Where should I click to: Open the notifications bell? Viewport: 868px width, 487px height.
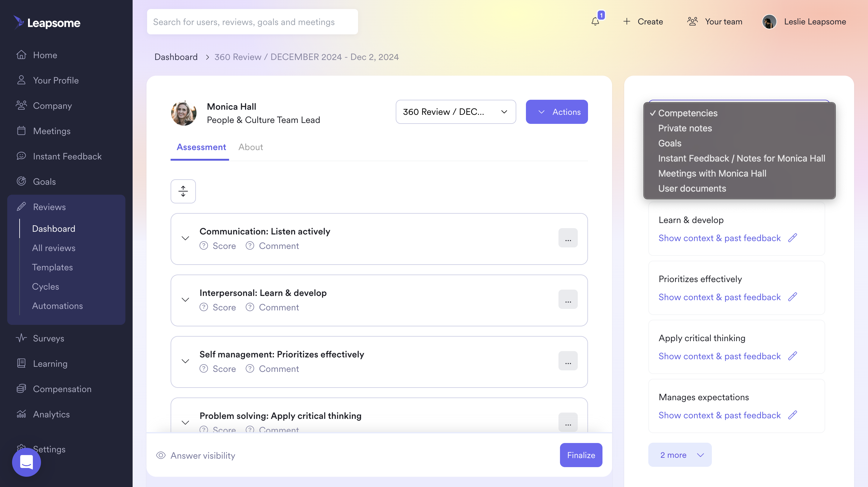tap(596, 22)
